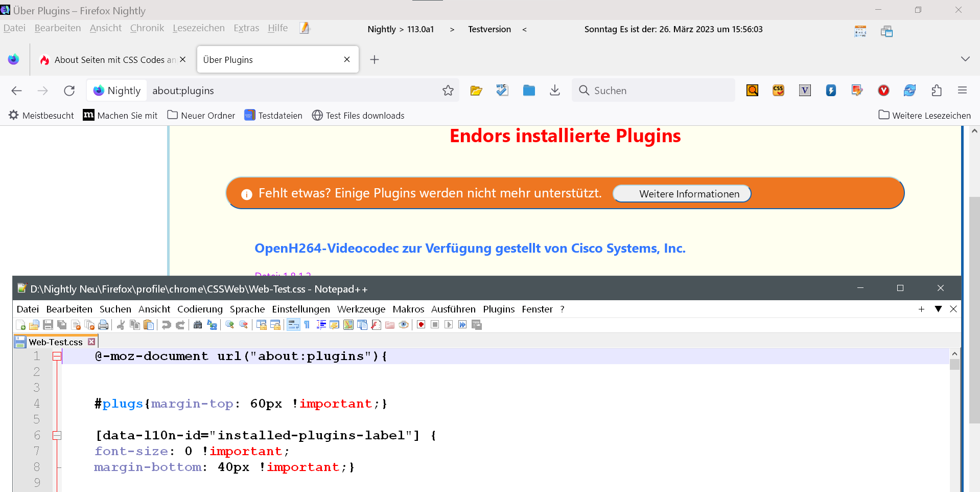980x492 pixels.
Task: Toggle word wrap in Notepad++ toolbar
Action: click(293, 325)
